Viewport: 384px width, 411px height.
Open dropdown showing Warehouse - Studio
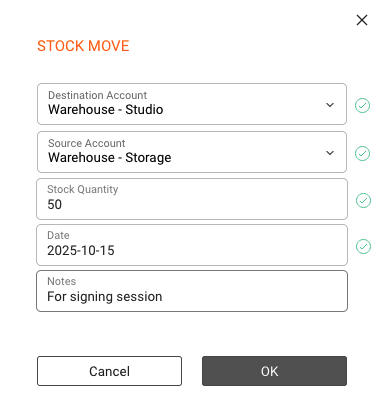pos(192,104)
